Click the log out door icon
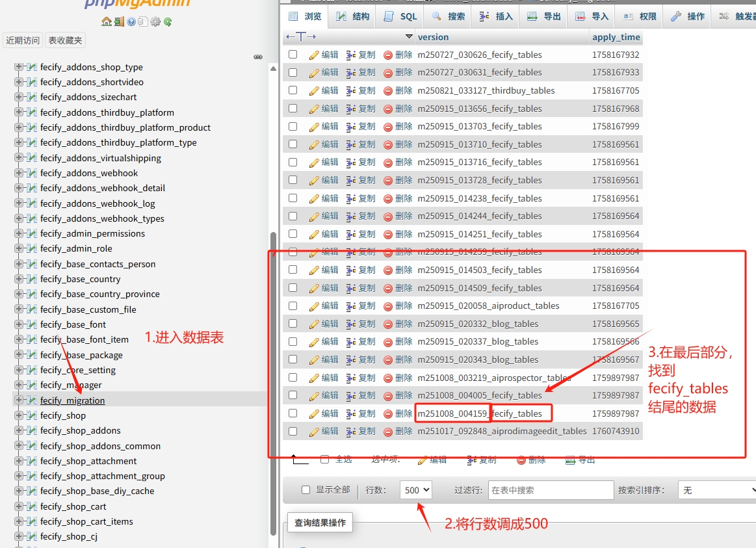The image size is (756, 548). point(119,21)
